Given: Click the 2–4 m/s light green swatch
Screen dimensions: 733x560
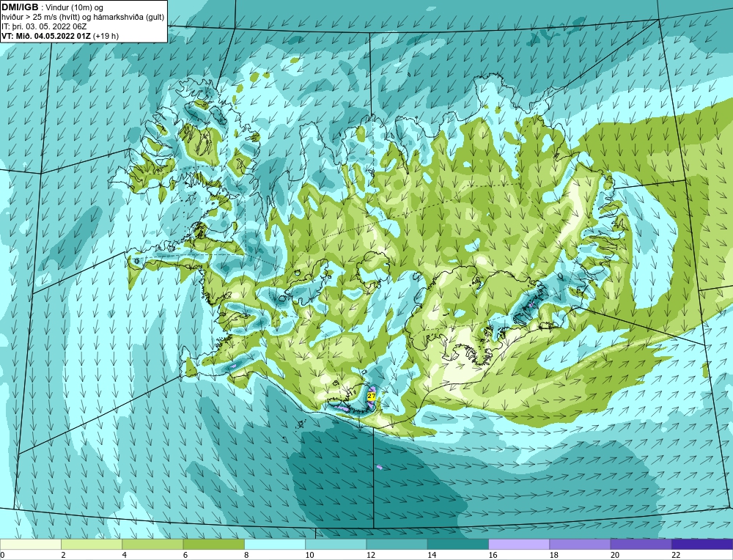Looking at the screenshot, I should pyautogui.click(x=92, y=544).
